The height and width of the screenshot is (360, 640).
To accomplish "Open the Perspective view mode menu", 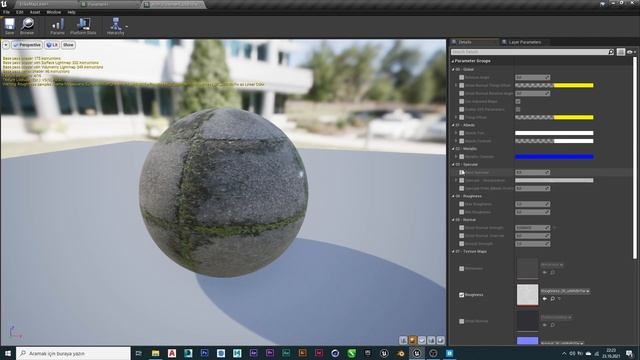I will coord(27,45).
